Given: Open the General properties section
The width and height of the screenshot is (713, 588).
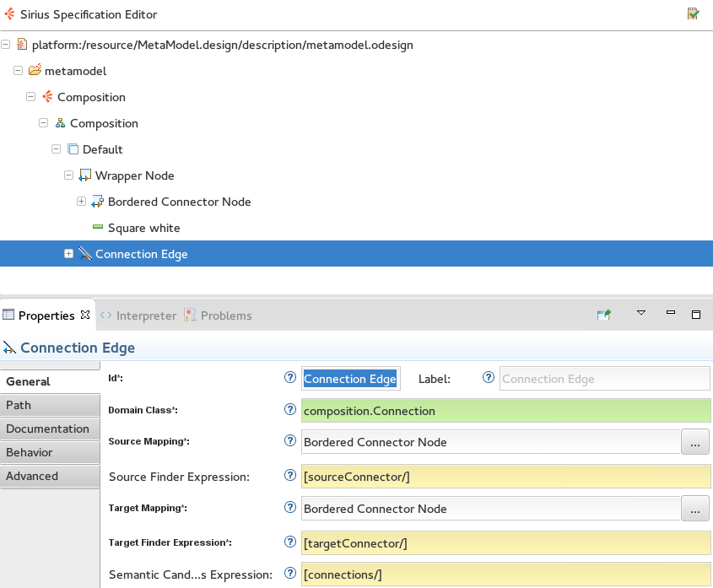Looking at the screenshot, I should [50, 381].
